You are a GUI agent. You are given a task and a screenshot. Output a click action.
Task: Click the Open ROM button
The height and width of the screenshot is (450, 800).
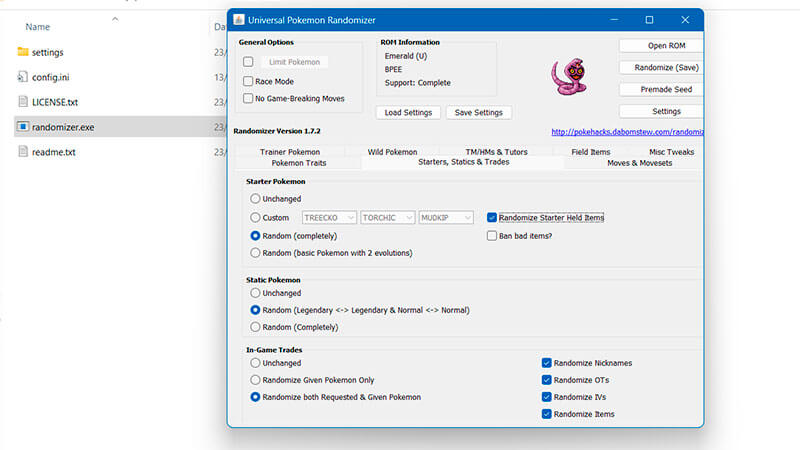661,45
